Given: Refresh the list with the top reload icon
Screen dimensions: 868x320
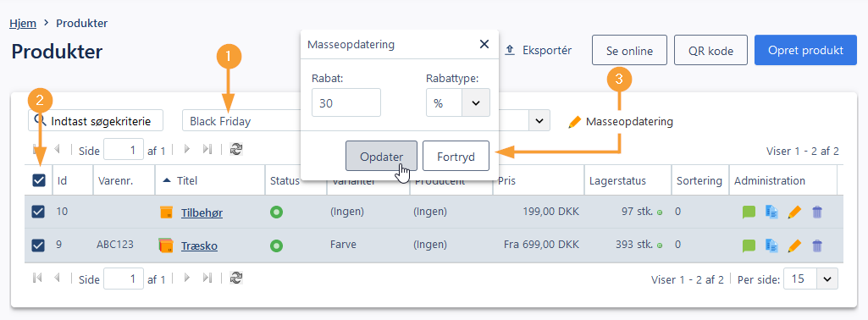Looking at the screenshot, I should [236, 150].
